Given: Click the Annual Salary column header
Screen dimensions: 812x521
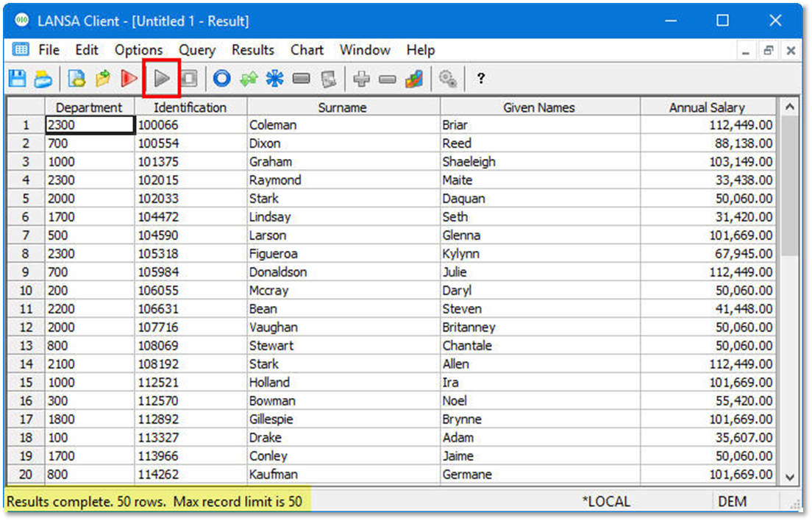Looking at the screenshot, I should [x=707, y=107].
